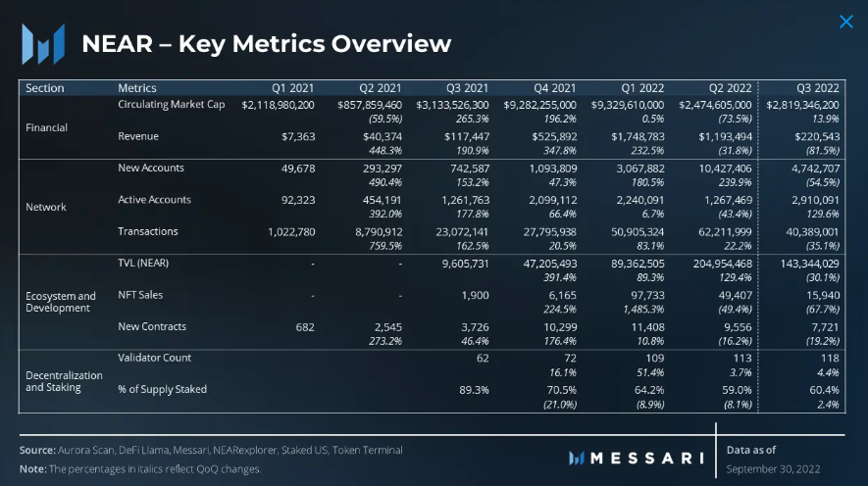
Task: Click the New Contracts metric label
Action: coord(152,326)
